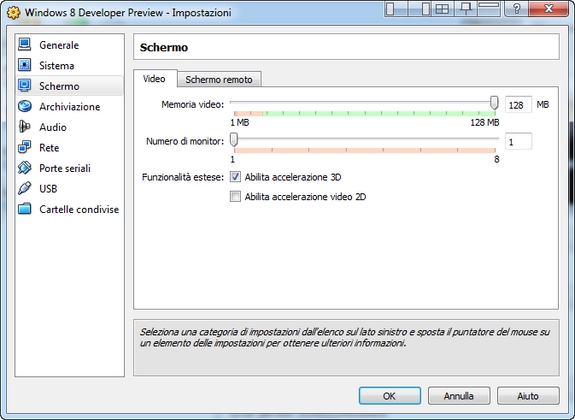
Task: Click the USB plug icon
Action: click(x=25, y=189)
